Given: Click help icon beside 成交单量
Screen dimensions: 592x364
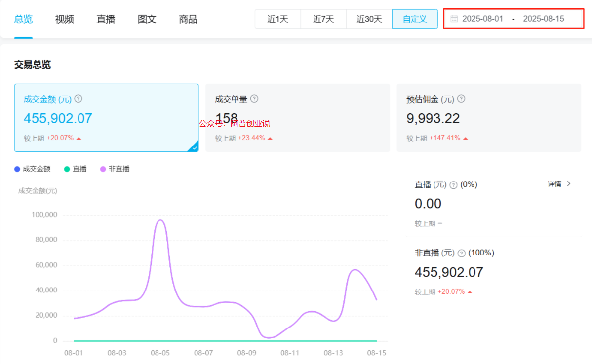Looking at the screenshot, I should (x=254, y=99).
